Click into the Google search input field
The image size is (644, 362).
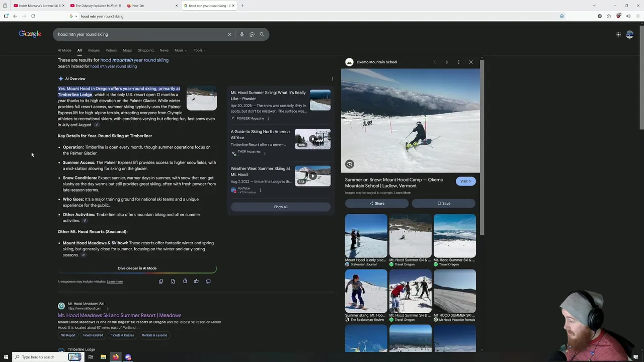(141, 34)
